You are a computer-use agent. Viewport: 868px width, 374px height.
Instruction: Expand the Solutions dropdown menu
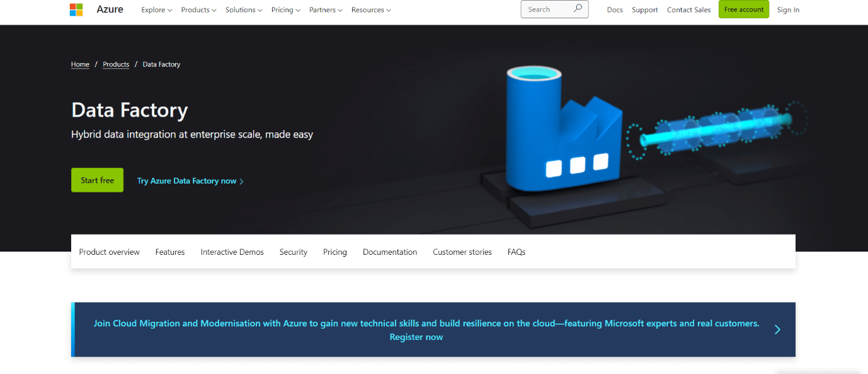pos(244,9)
